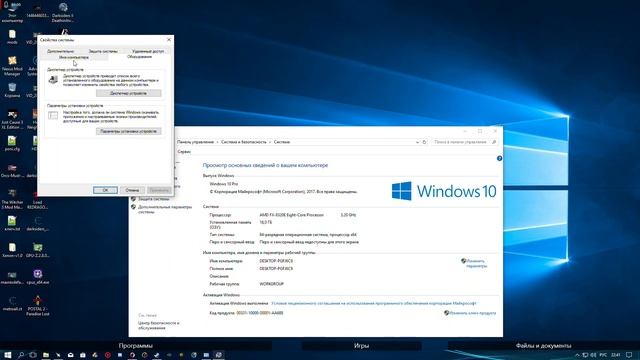640x360 pixels.
Task: Switch to the Дополнительно tab
Action: [x=60, y=51]
